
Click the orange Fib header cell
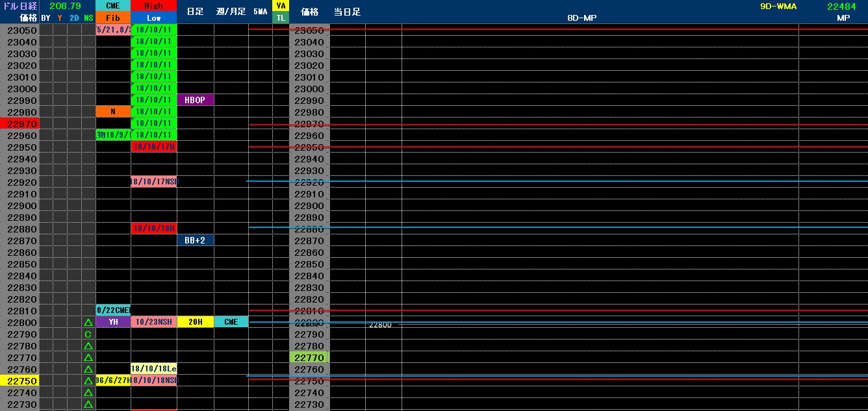(113, 18)
